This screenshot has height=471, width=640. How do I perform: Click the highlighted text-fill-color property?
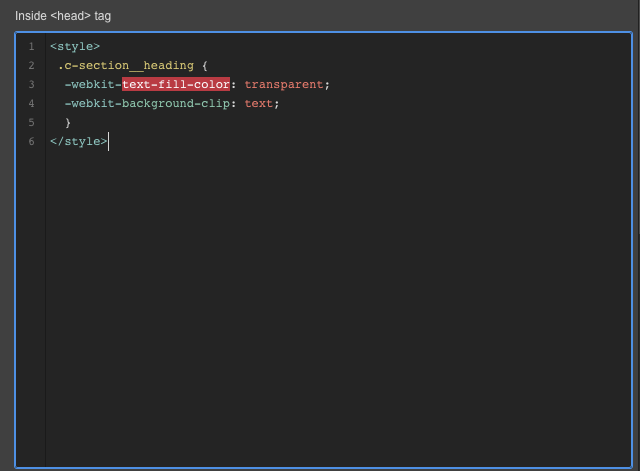tap(176, 84)
